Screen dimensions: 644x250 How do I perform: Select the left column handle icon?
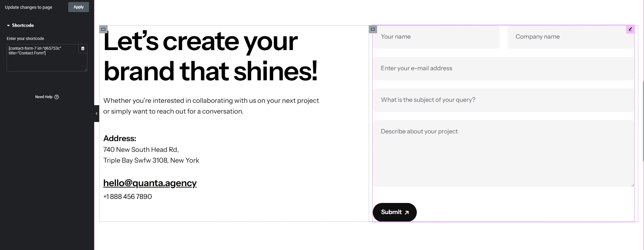103,29
